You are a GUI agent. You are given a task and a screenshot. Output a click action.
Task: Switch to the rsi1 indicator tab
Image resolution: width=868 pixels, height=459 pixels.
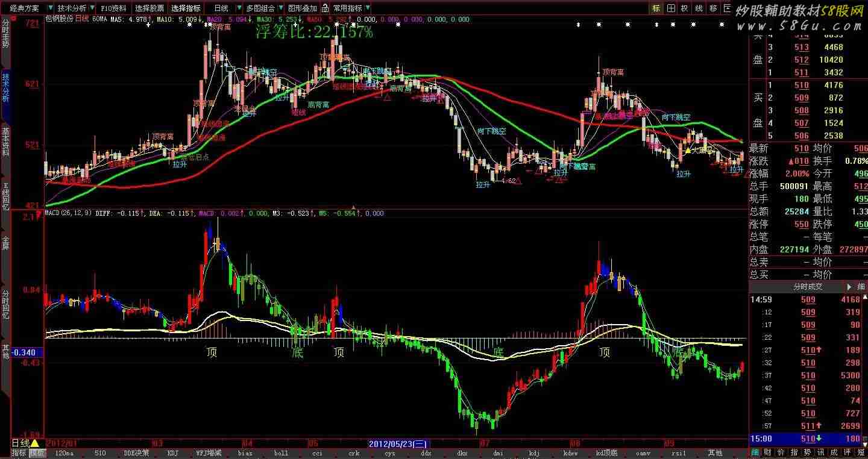[679, 453]
